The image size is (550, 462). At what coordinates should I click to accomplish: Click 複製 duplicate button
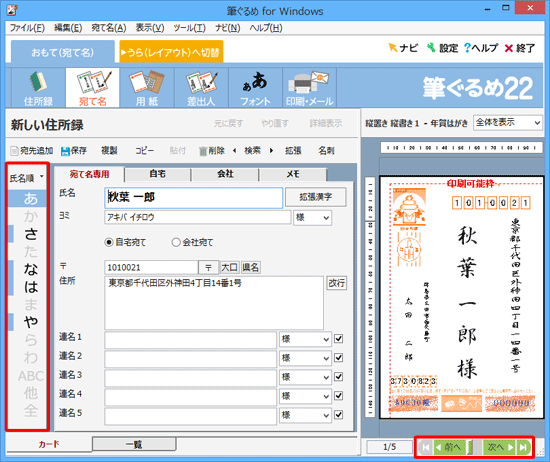[x=109, y=151]
